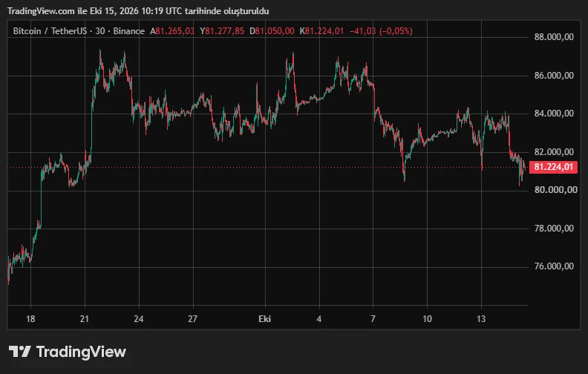Click the 78.000,00 price axis label
This screenshot has height=374, width=588.
pyautogui.click(x=554, y=229)
